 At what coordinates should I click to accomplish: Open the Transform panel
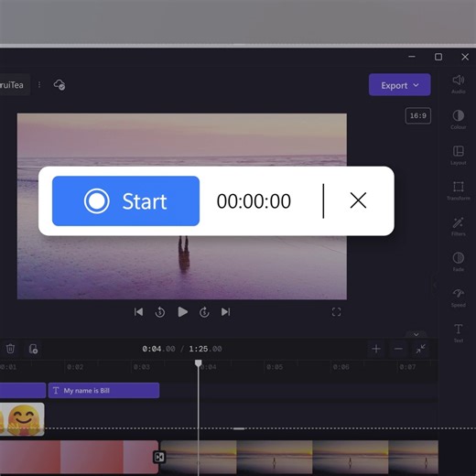tap(459, 190)
